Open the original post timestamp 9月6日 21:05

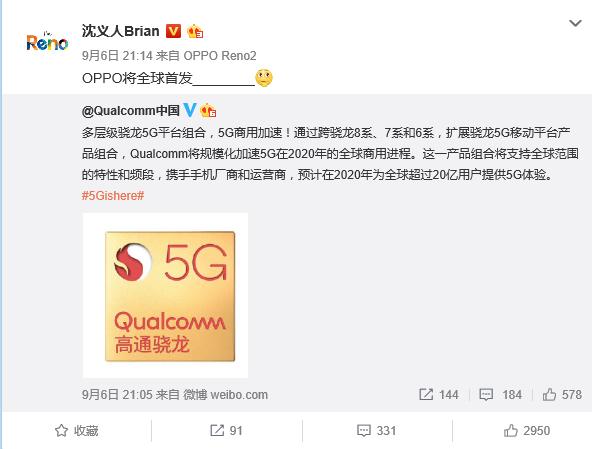tap(117, 395)
